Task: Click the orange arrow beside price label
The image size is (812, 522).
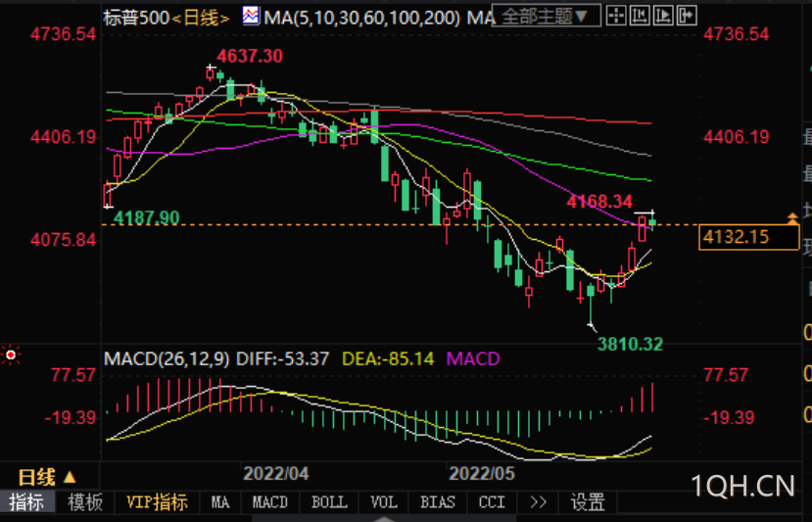Action: pos(792,218)
